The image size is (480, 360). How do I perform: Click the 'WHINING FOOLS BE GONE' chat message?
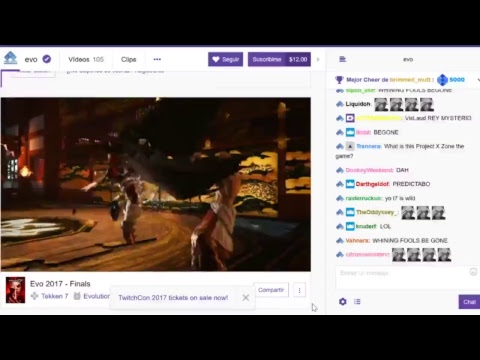(x=410, y=241)
